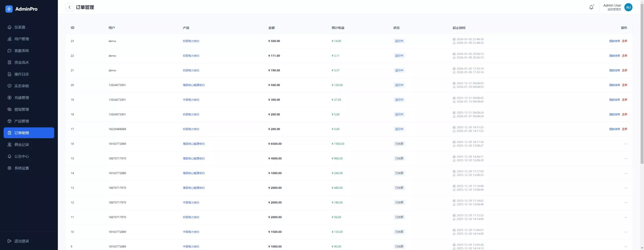The image size is (644, 250).
Task: Click 提前结束 for order ID 23
Action: coord(614,41)
